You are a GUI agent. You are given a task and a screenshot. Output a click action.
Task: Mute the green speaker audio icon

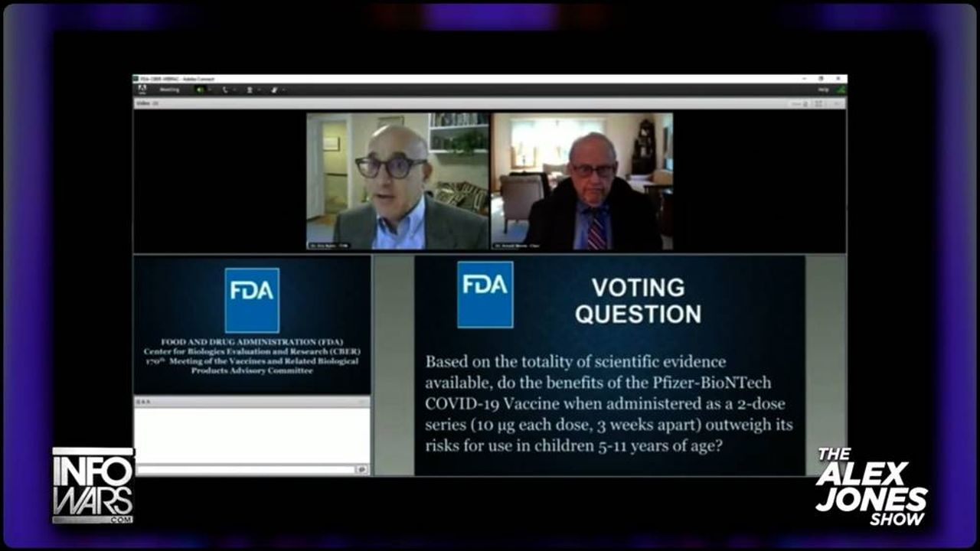201,90
